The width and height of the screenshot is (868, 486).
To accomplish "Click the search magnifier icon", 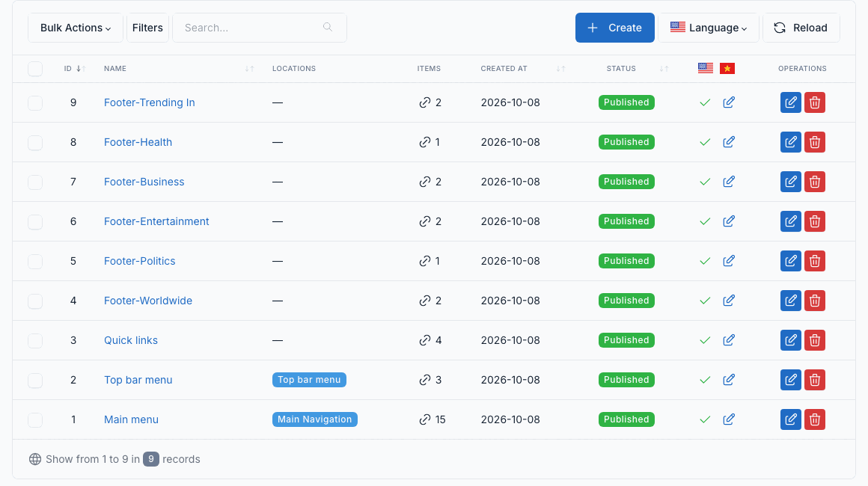I will click(x=328, y=27).
